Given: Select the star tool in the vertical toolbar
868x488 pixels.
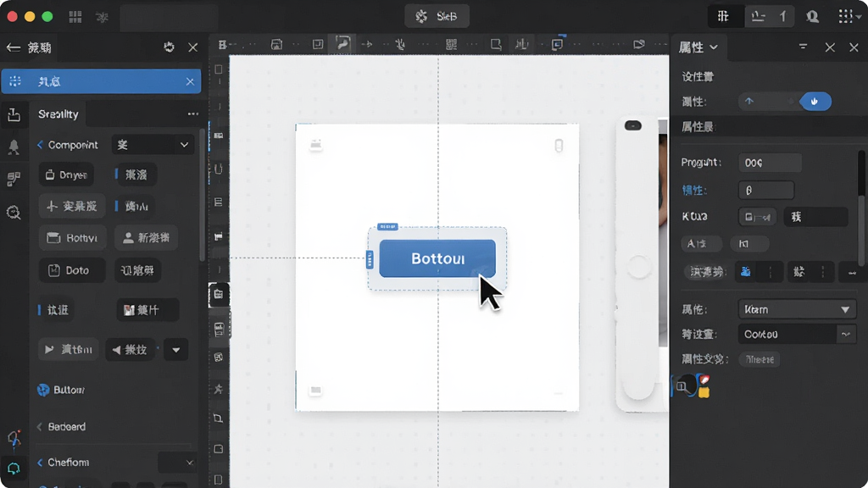Looking at the screenshot, I should (x=219, y=389).
